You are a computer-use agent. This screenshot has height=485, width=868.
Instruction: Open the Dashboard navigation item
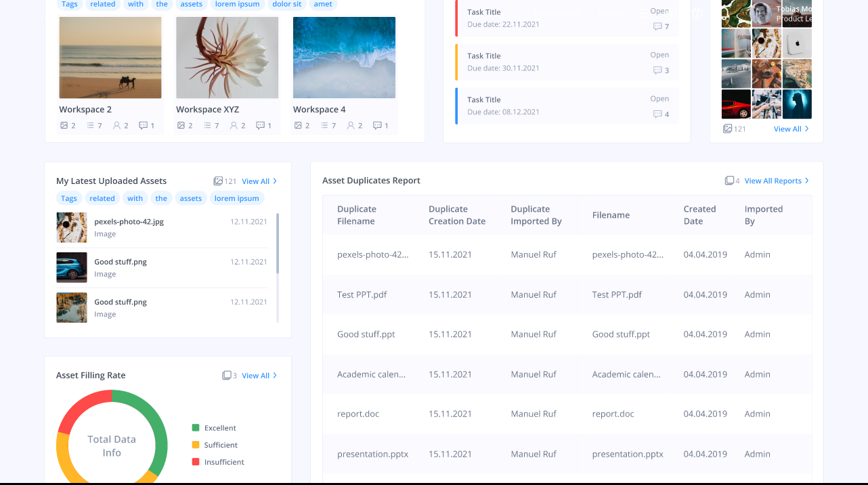557,13
